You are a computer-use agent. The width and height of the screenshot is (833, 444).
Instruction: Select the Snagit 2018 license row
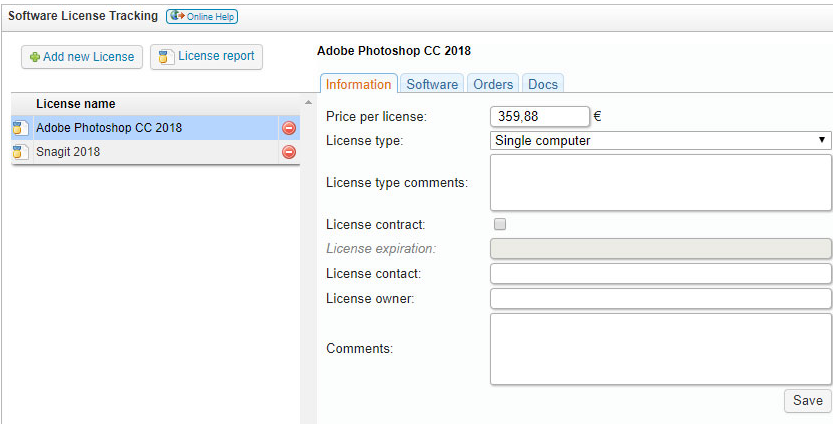coord(156,152)
